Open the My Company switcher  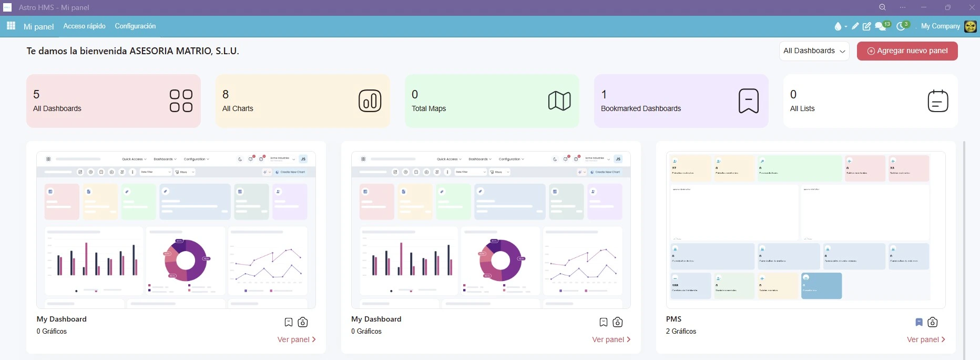tap(941, 26)
